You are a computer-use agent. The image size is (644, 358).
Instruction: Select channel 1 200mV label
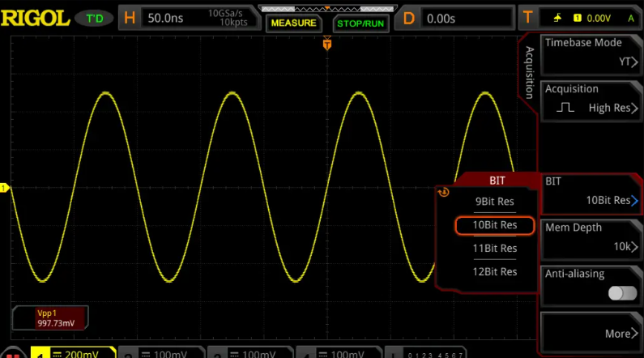click(x=81, y=354)
